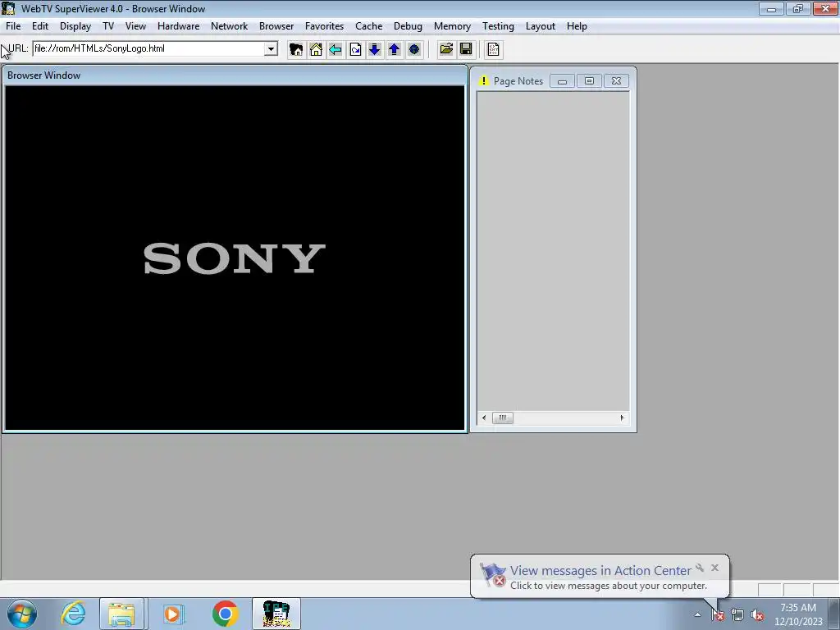Open the View menu
Viewport: 840px width, 630px height.
point(135,26)
